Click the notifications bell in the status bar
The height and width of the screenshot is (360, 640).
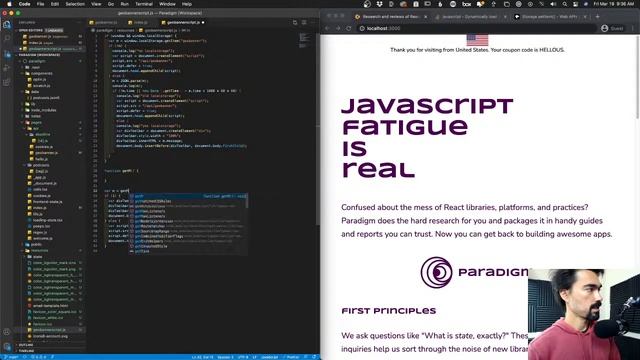click(314, 357)
